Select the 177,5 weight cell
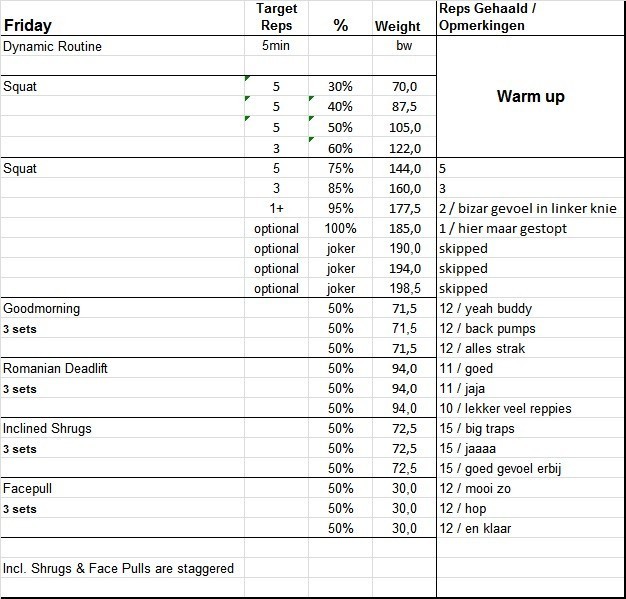The width and height of the screenshot is (626, 599). (x=404, y=208)
